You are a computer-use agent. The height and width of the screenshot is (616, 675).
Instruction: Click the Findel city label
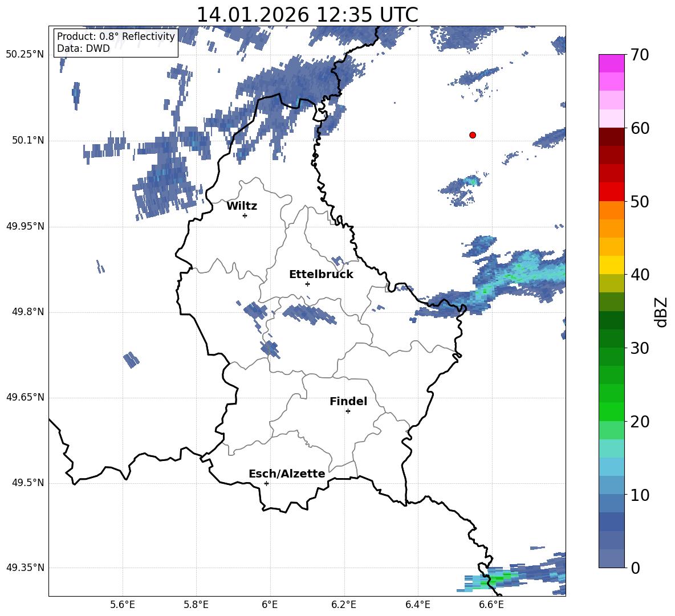tap(348, 401)
